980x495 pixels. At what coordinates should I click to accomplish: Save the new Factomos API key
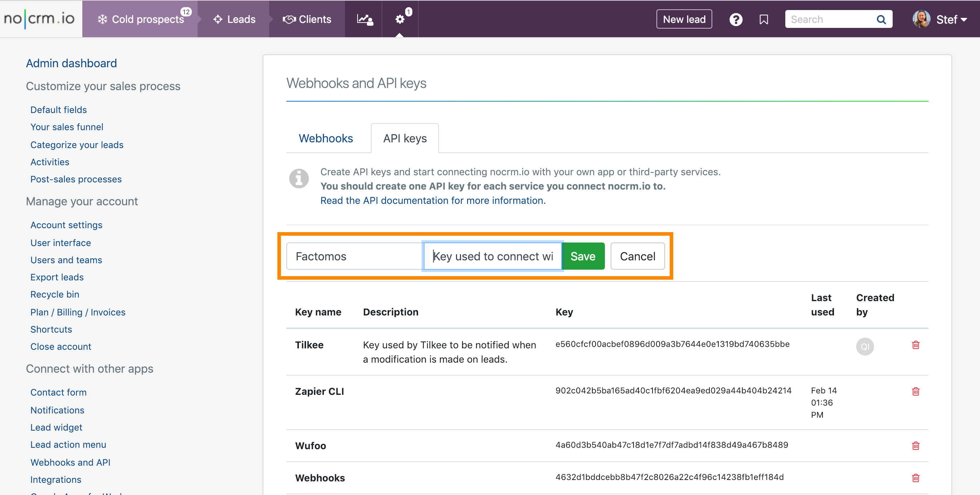pyautogui.click(x=582, y=256)
